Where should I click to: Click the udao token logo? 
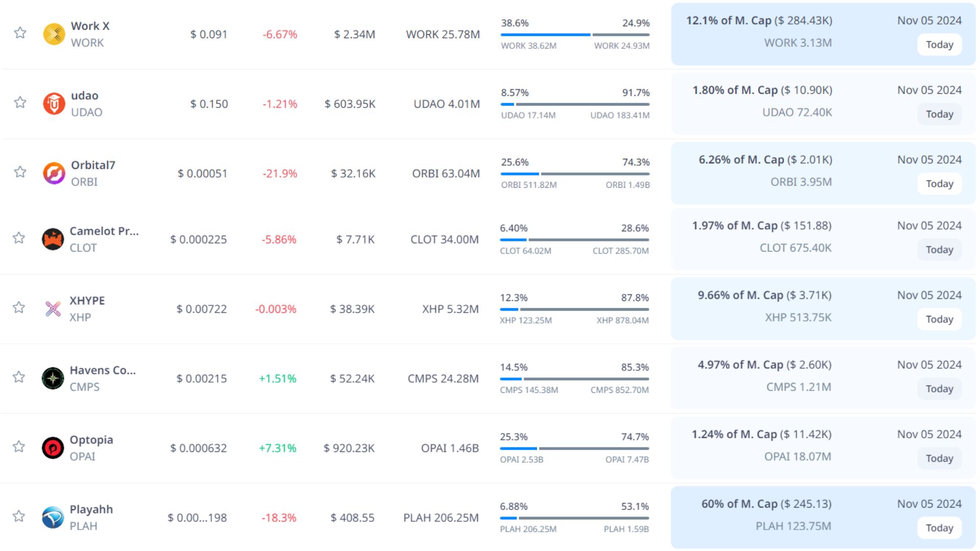tap(54, 104)
